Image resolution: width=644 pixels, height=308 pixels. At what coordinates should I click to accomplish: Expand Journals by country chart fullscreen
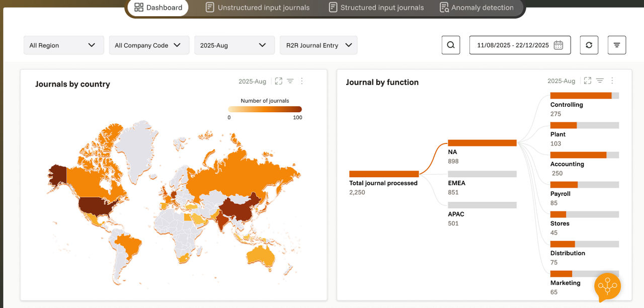pos(278,81)
